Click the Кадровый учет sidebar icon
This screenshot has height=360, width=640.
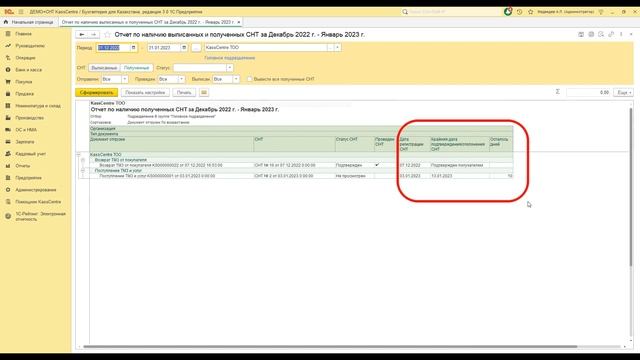pos(8,154)
